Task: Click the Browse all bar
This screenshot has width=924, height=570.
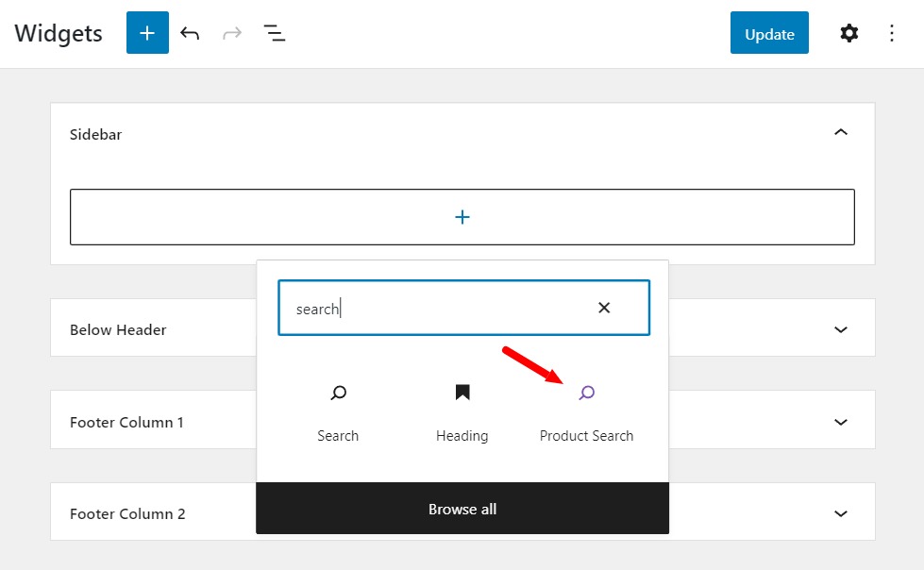Action: [462, 509]
